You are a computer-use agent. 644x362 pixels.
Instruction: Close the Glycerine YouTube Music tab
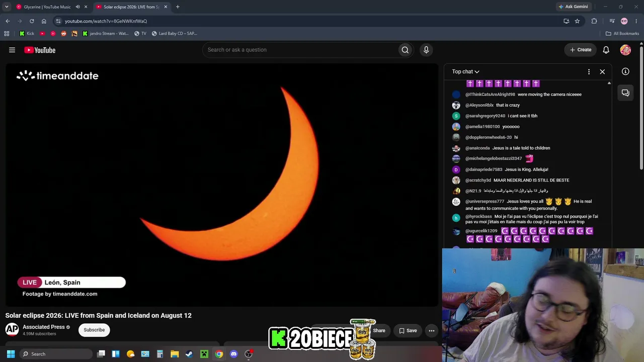point(86,7)
